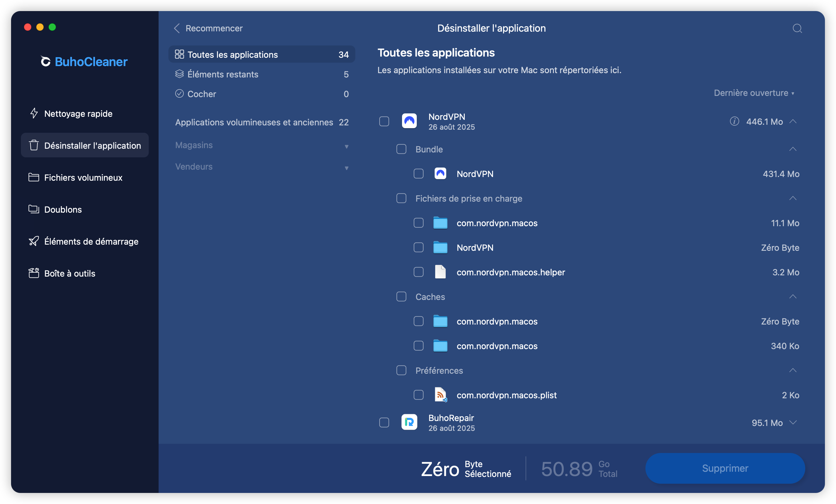Select the NordVPN 431.4 Mo bundle checkbox
The image size is (836, 504).
tap(418, 174)
